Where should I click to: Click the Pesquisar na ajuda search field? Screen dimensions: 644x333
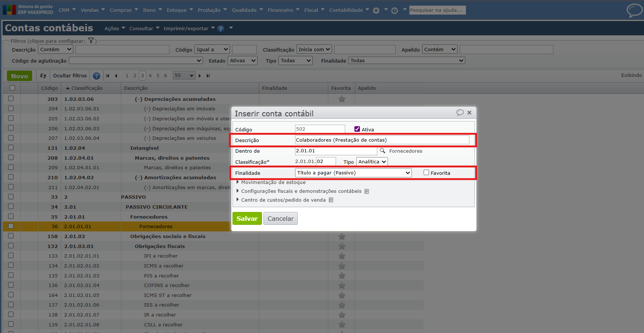(438, 10)
